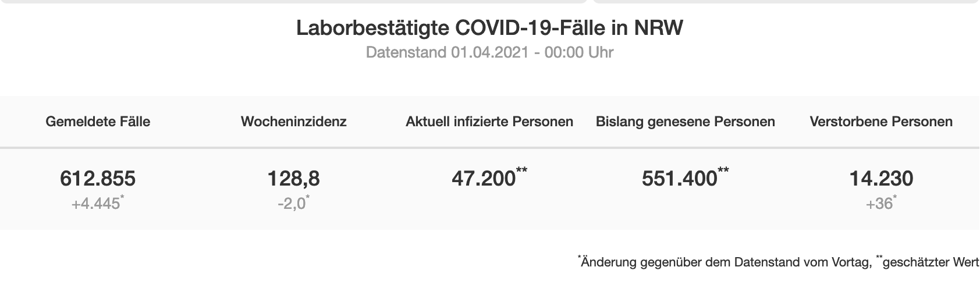Click the 'Laborbestätigte COVID-19-Fälle in NRW' heading
This screenshot has height=306, width=980.
489,29
